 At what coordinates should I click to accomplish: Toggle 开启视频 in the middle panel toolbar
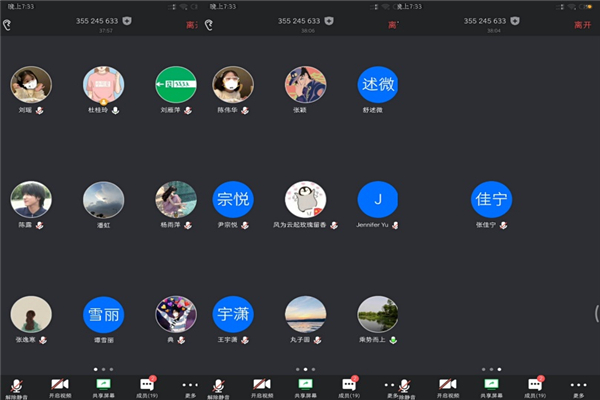click(261, 384)
